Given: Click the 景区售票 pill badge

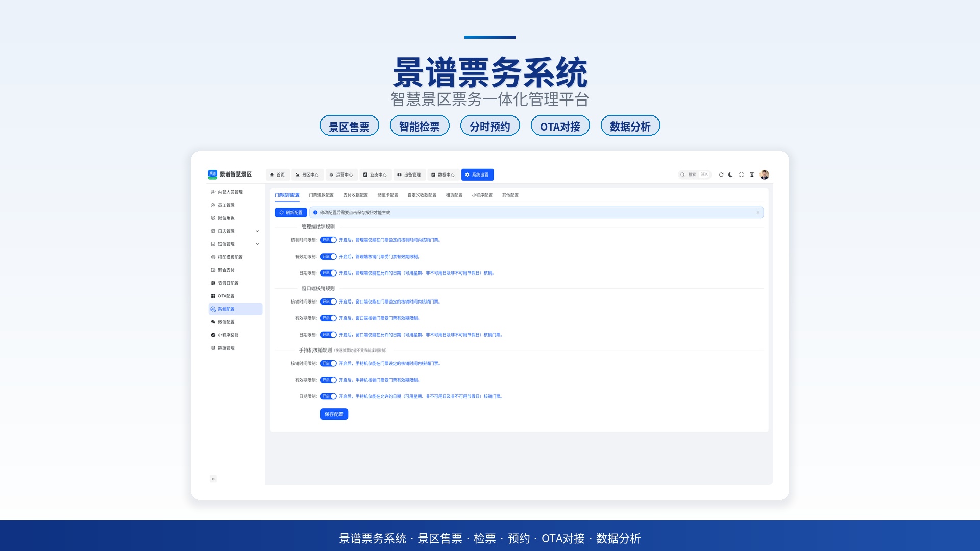Looking at the screenshot, I should pyautogui.click(x=349, y=126).
